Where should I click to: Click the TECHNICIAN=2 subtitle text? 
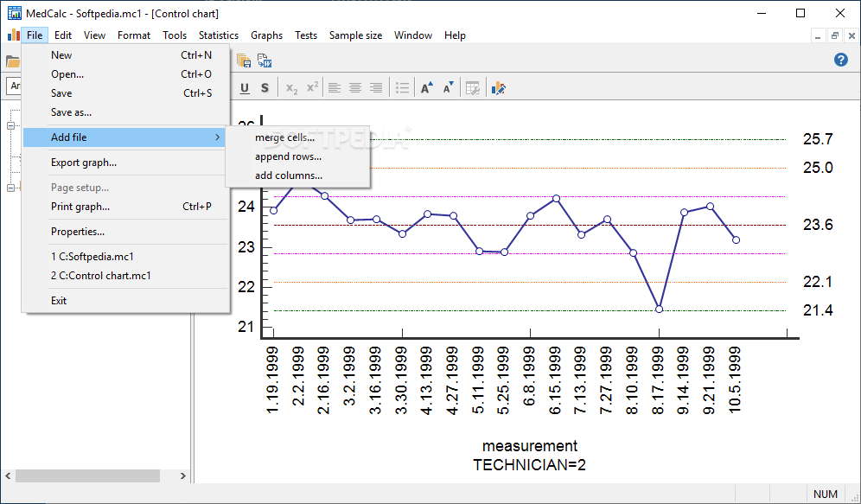pyautogui.click(x=530, y=465)
